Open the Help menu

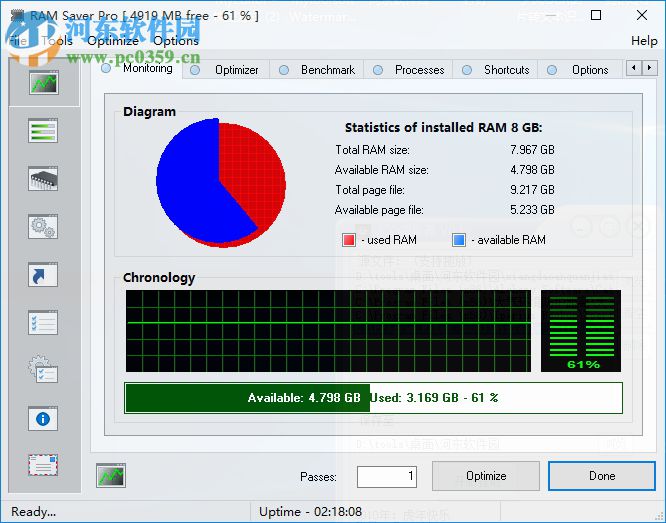click(x=644, y=41)
